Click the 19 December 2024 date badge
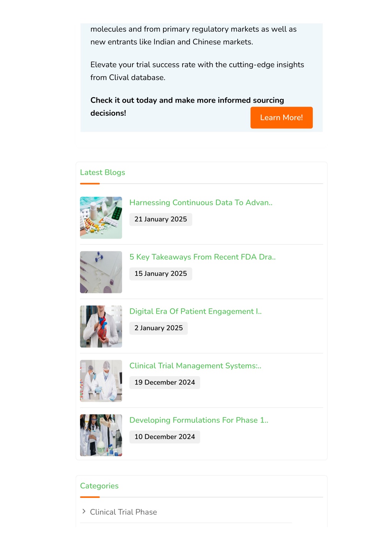392x555 pixels. click(165, 382)
